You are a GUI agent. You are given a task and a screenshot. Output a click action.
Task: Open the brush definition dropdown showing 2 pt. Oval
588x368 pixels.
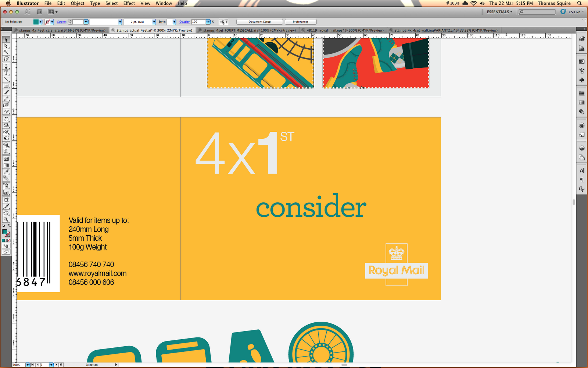pos(155,21)
